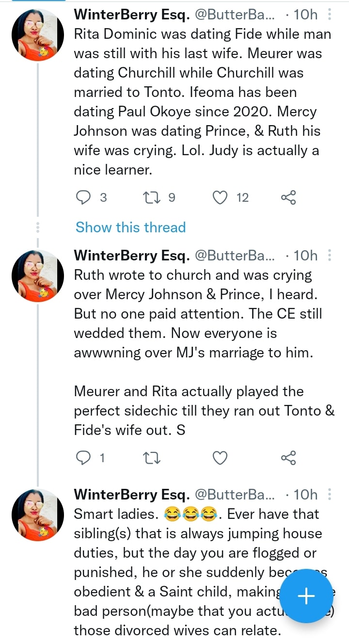Image resolution: width=349 pixels, height=644 pixels.
Task: Like the Ruth wrote to church tweet
Action: click(x=221, y=457)
